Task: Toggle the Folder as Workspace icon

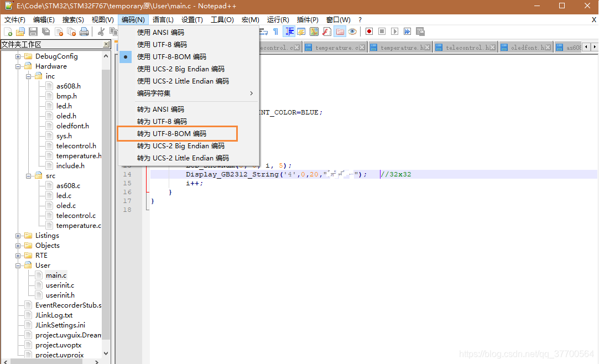Action: (x=340, y=32)
